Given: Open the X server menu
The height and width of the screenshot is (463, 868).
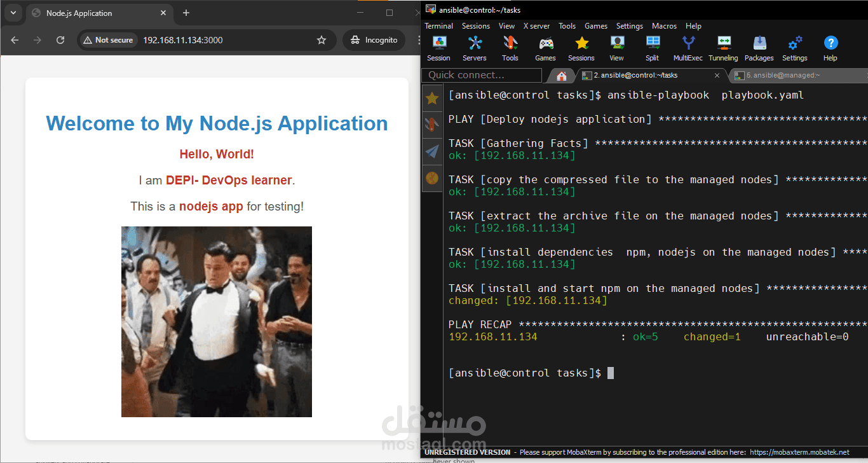Looking at the screenshot, I should pos(536,26).
